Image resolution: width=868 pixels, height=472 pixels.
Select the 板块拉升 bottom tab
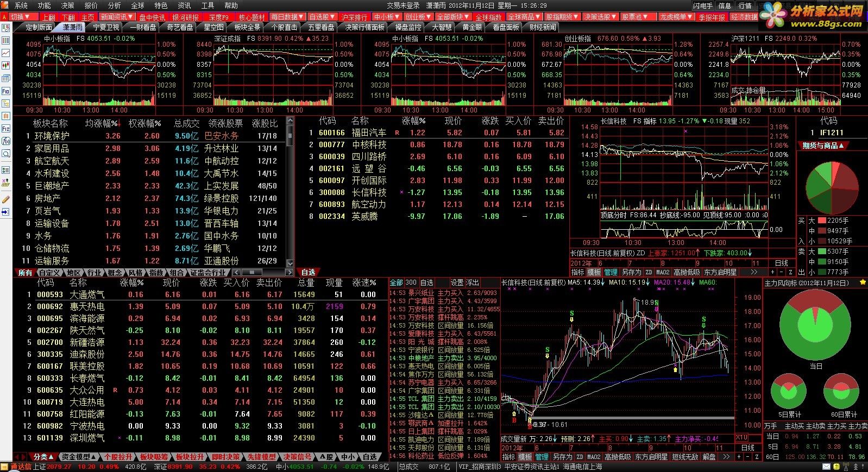pos(189,457)
